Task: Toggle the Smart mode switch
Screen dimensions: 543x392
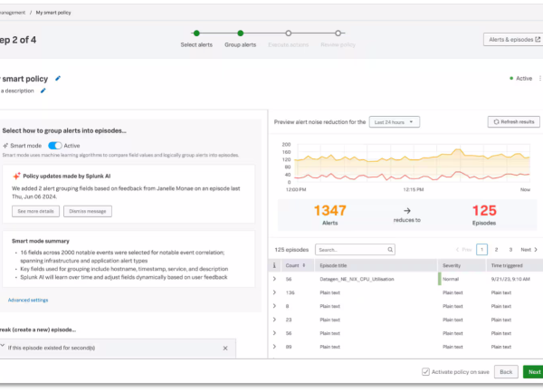Action: pyautogui.click(x=54, y=146)
